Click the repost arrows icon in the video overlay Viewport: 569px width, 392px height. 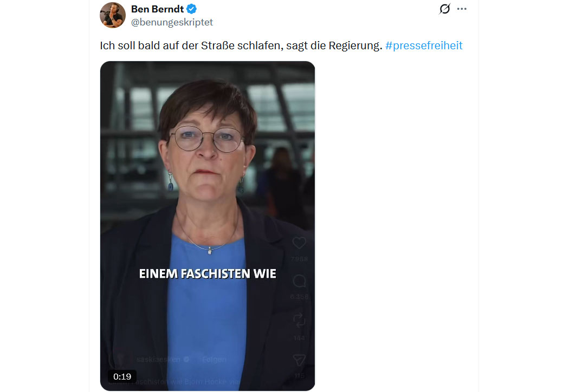(x=299, y=321)
